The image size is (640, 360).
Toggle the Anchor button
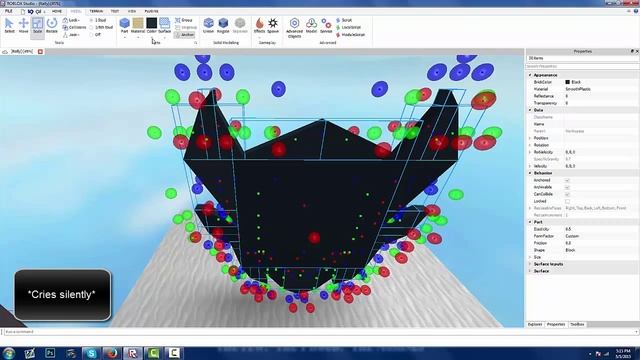tap(184, 35)
